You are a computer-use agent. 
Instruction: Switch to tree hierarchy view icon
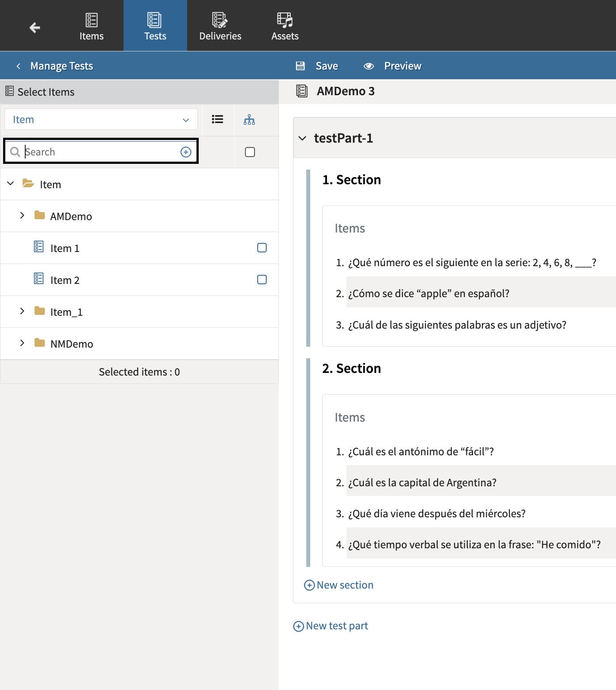pos(249,120)
